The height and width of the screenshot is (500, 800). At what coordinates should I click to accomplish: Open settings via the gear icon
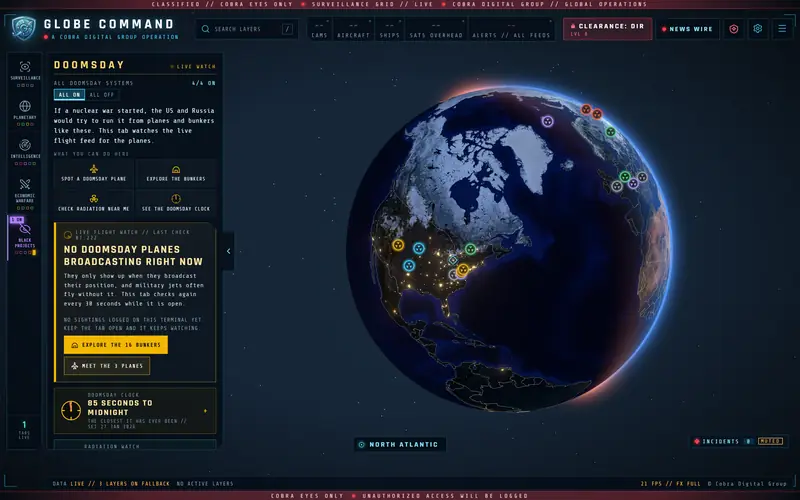pyautogui.click(x=758, y=29)
